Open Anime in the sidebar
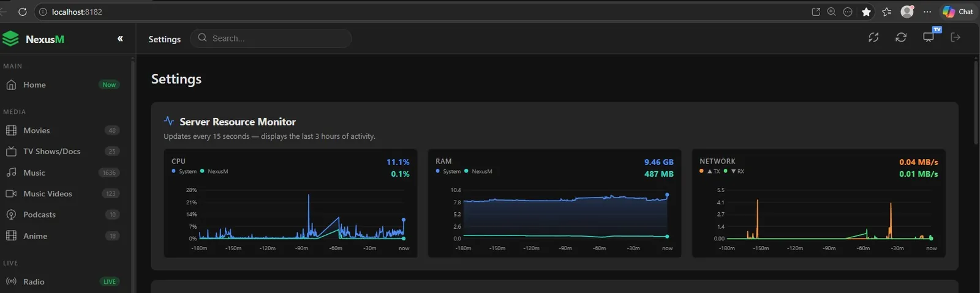This screenshot has height=293, width=980. [x=61, y=236]
